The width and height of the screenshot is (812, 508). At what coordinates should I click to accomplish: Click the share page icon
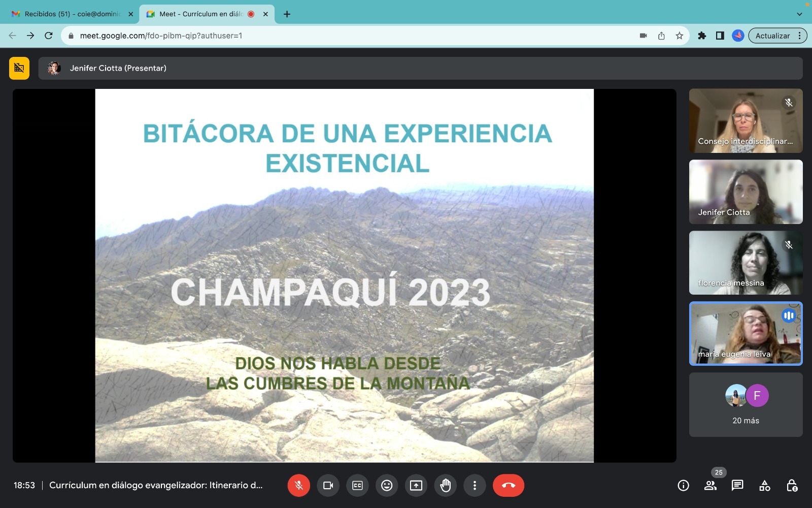[x=661, y=36]
